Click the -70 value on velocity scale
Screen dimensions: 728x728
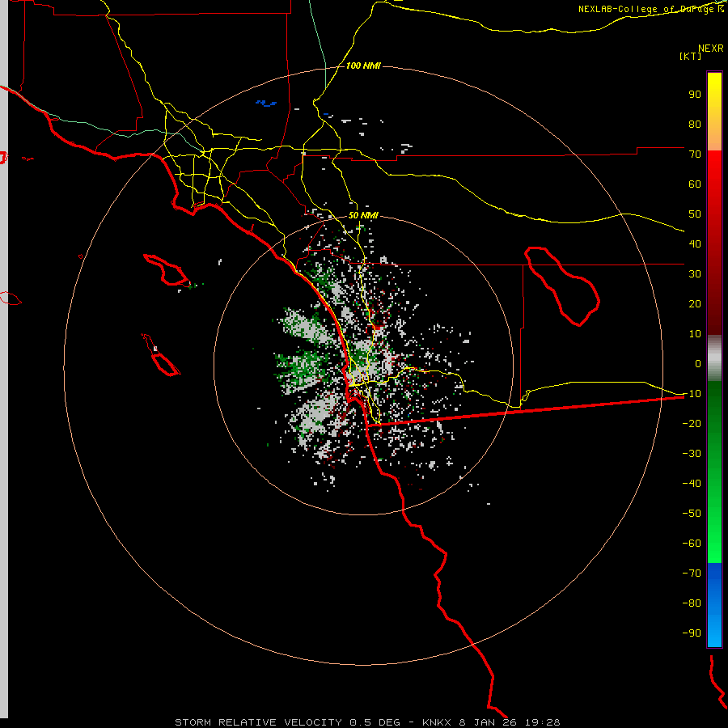[x=692, y=574]
